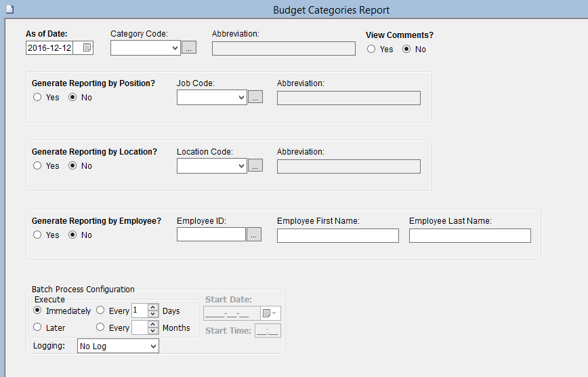Select Yes for View Comments
588x377 pixels.
(371, 49)
